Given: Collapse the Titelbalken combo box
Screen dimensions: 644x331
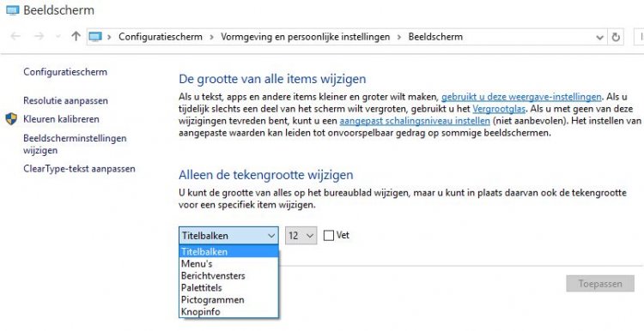Looking at the screenshot, I should 228,236.
